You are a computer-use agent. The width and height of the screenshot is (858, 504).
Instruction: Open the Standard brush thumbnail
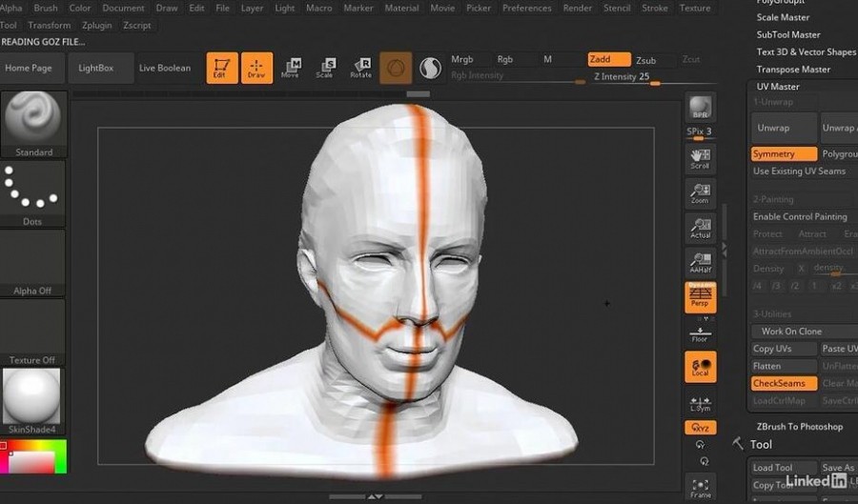click(33, 125)
